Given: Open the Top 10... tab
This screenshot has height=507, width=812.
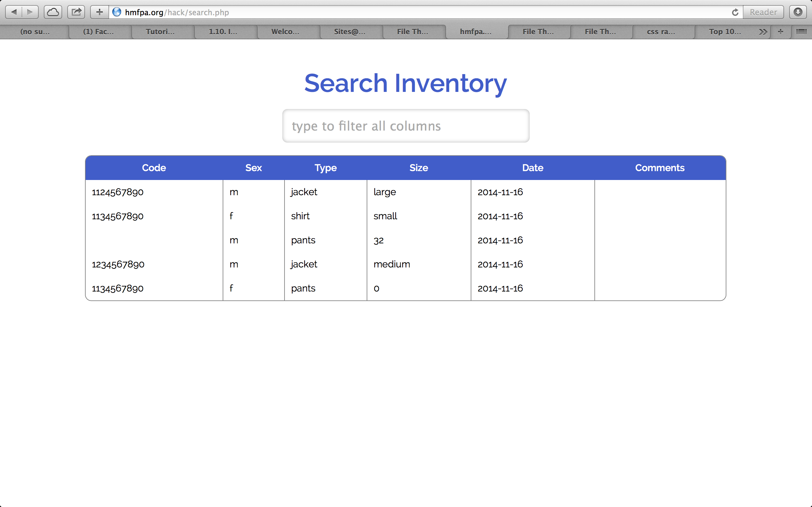Looking at the screenshot, I should tap(724, 31).
